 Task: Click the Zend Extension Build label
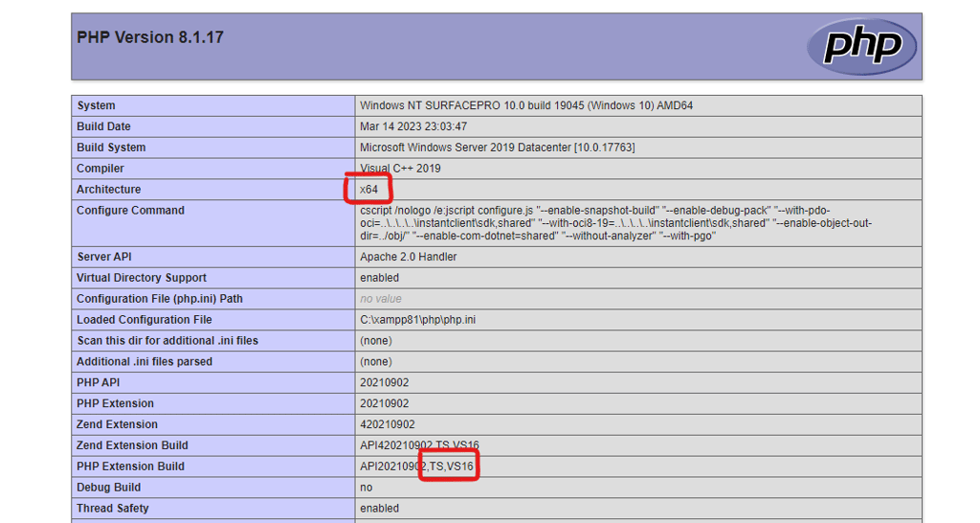[x=132, y=445]
